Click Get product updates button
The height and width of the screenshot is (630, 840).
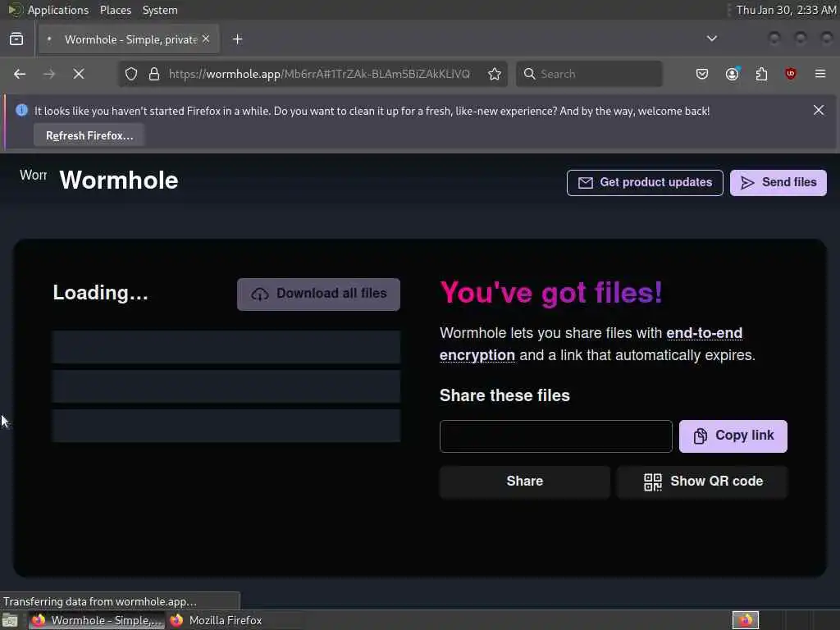click(645, 183)
